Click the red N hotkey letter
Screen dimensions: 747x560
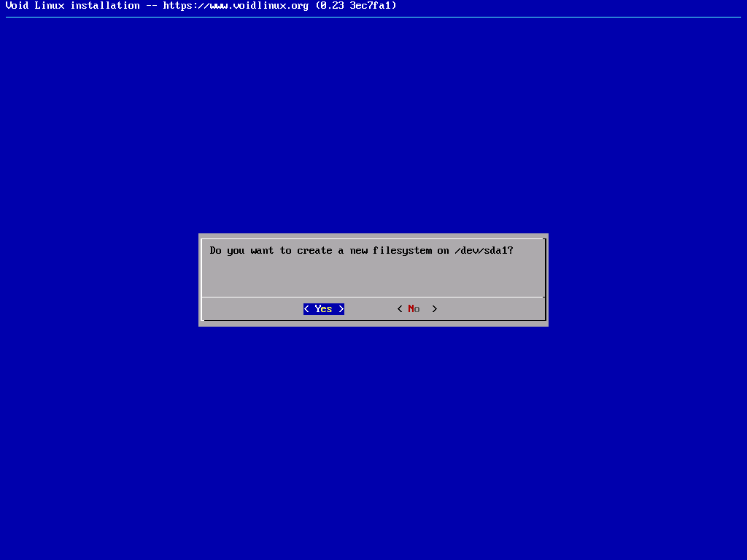coord(411,309)
